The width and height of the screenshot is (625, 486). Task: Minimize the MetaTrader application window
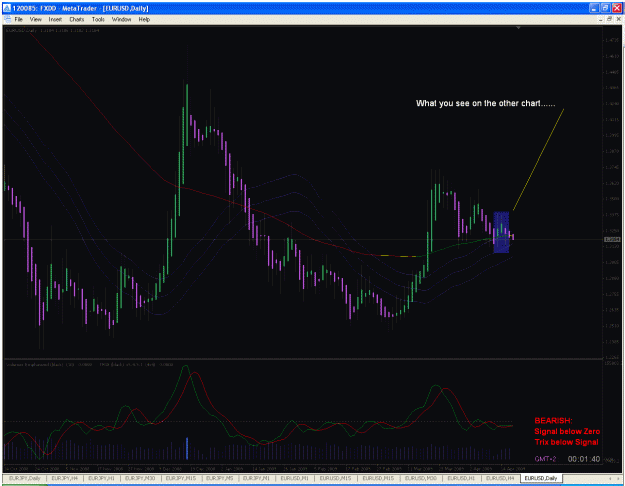click(x=595, y=8)
